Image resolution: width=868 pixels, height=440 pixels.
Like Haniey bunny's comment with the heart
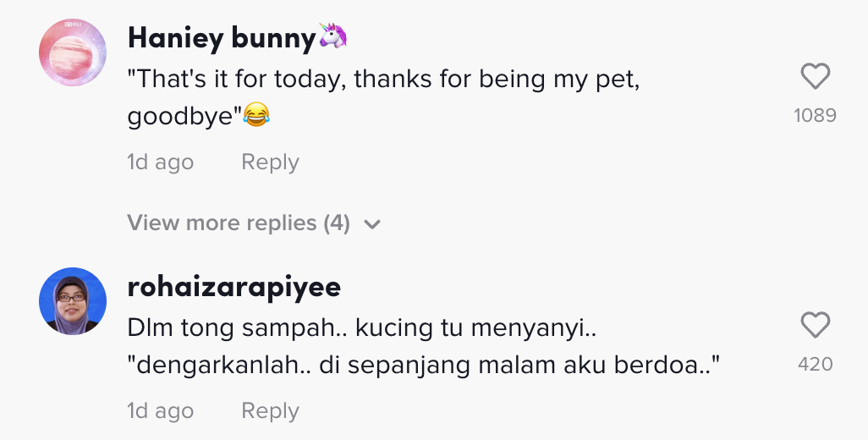[x=815, y=78]
